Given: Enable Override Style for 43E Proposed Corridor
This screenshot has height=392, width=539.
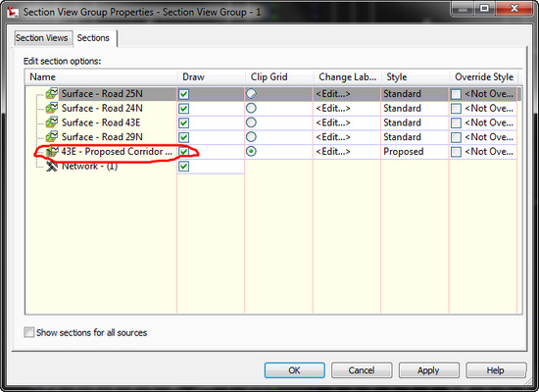Looking at the screenshot, I should pos(456,152).
